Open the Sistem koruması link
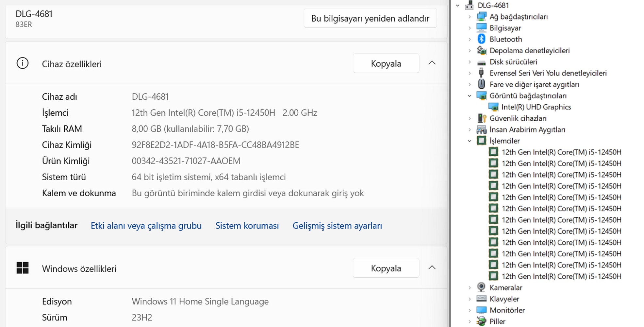Screen dimensions: 644x327 247,226
